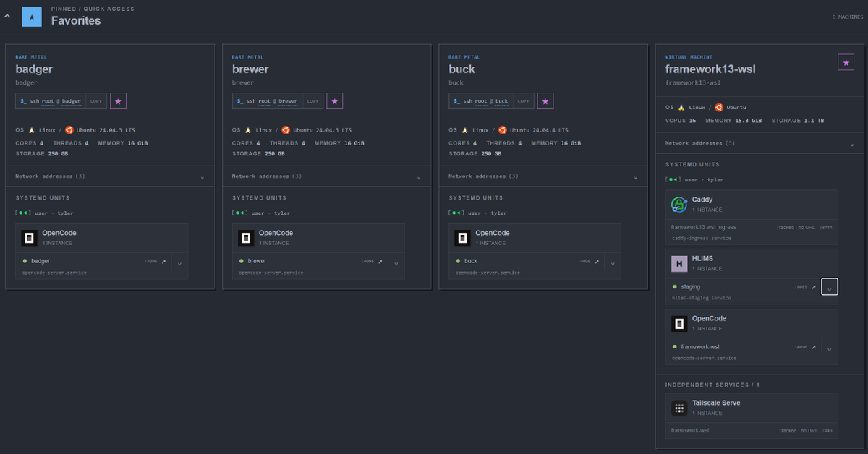Collapse the Favorites section with the caret

(x=7, y=15)
